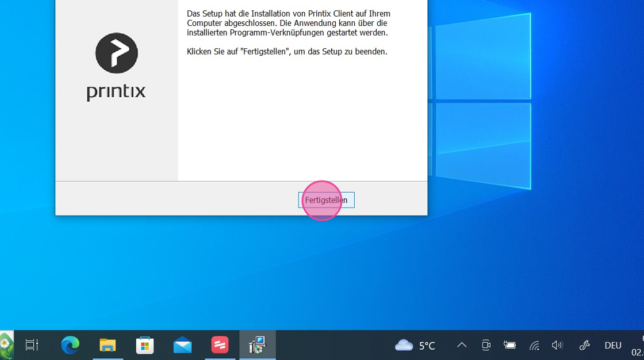
Task: Open the volume speaker tray icon
Action: [557, 345]
